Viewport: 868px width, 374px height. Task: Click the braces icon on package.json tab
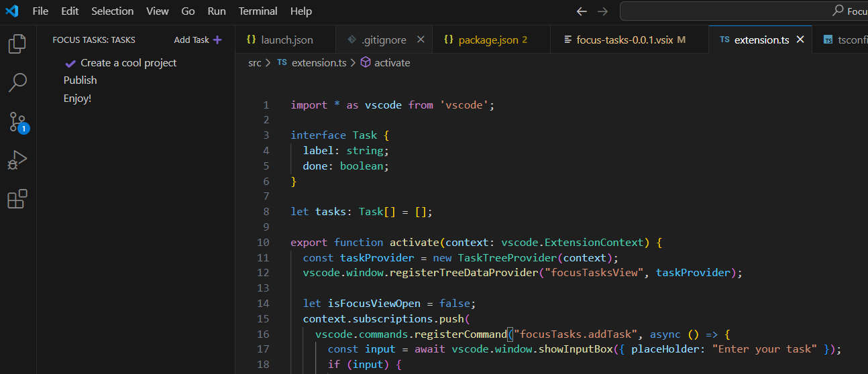pyautogui.click(x=449, y=40)
